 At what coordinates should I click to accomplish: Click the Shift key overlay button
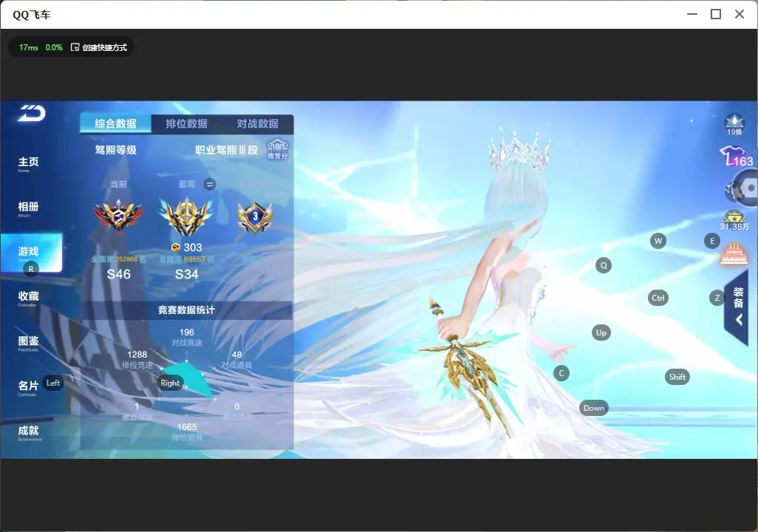click(677, 378)
